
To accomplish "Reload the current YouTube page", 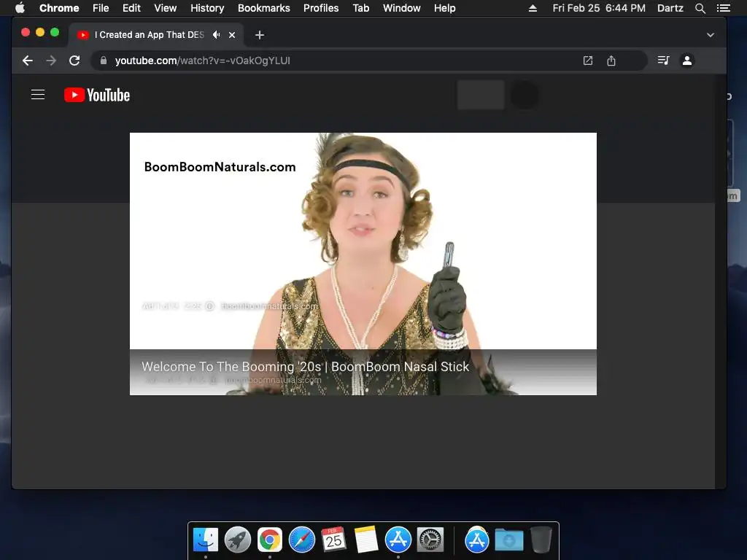I will click(x=74, y=61).
